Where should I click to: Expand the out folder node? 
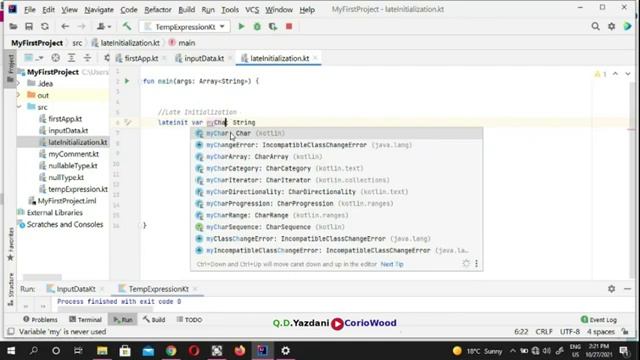tap(18, 95)
